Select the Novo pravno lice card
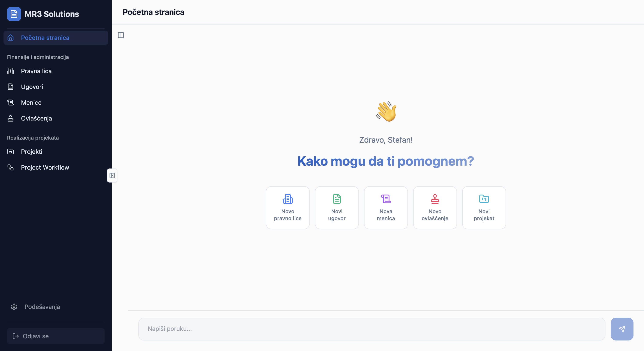This screenshot has height=351, width=644. point(287,208)
